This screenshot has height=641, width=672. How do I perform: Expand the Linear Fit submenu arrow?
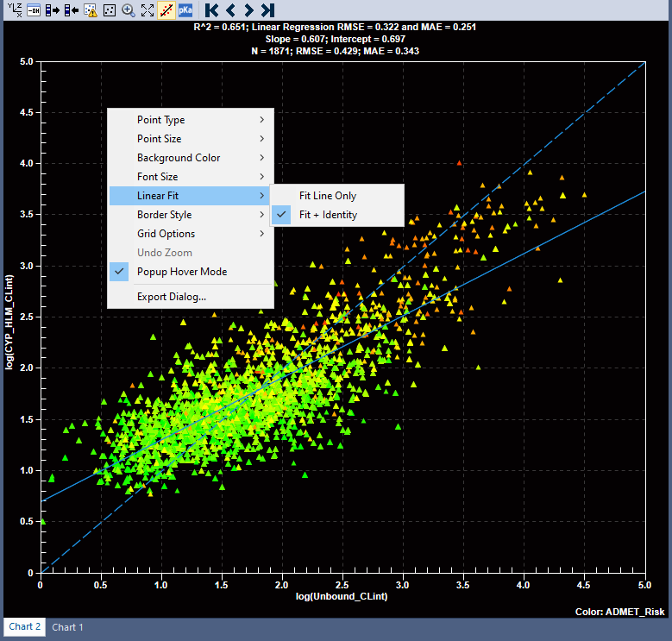click(262, 196)
